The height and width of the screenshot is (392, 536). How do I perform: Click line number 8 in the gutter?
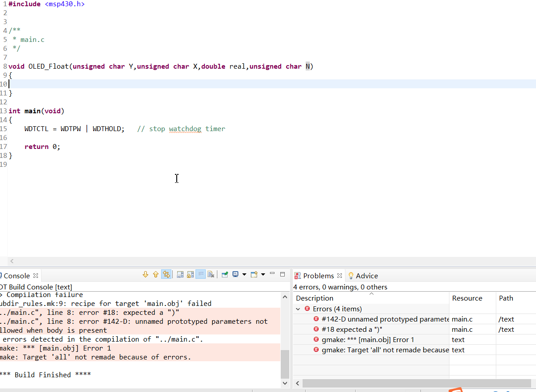pyautogui.click(x=4, y=66)
